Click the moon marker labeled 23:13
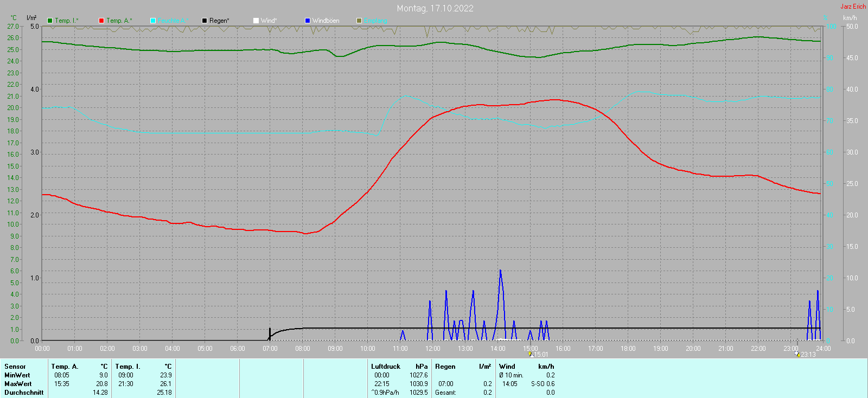Screen dimensions: 868x398 pyautogui.click(x=797, y=354)
